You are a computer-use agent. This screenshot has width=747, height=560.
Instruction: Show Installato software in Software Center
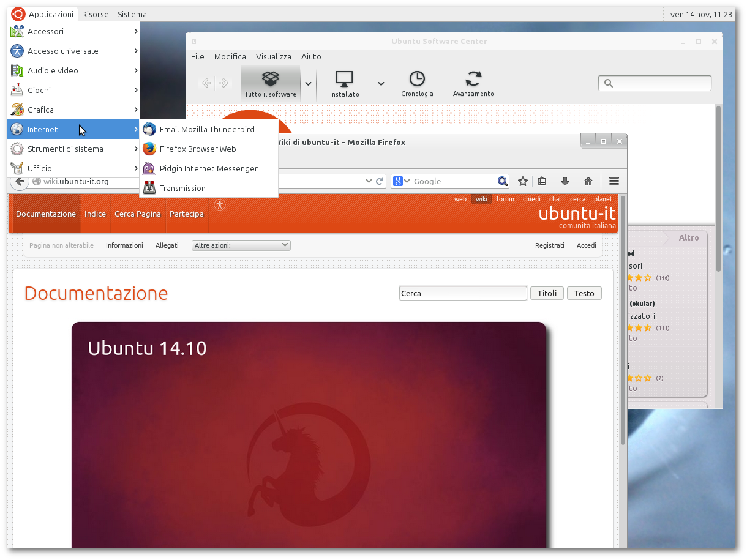coord(345,84)
